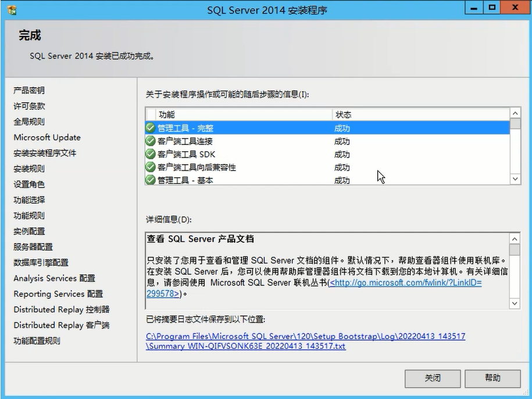Click the 许可条款 step
532x399 pixels.
tap(29, 106)
